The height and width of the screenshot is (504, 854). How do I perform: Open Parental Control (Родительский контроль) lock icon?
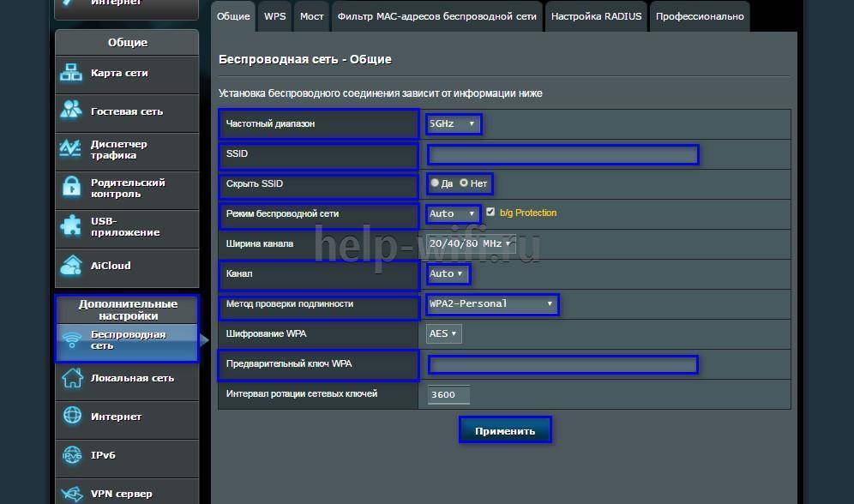[71, 188]
